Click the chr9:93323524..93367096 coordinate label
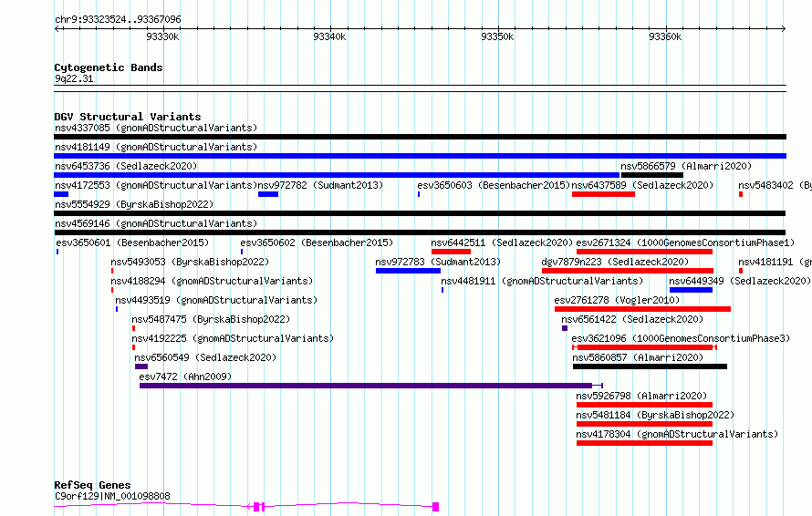 coord(118,19)
